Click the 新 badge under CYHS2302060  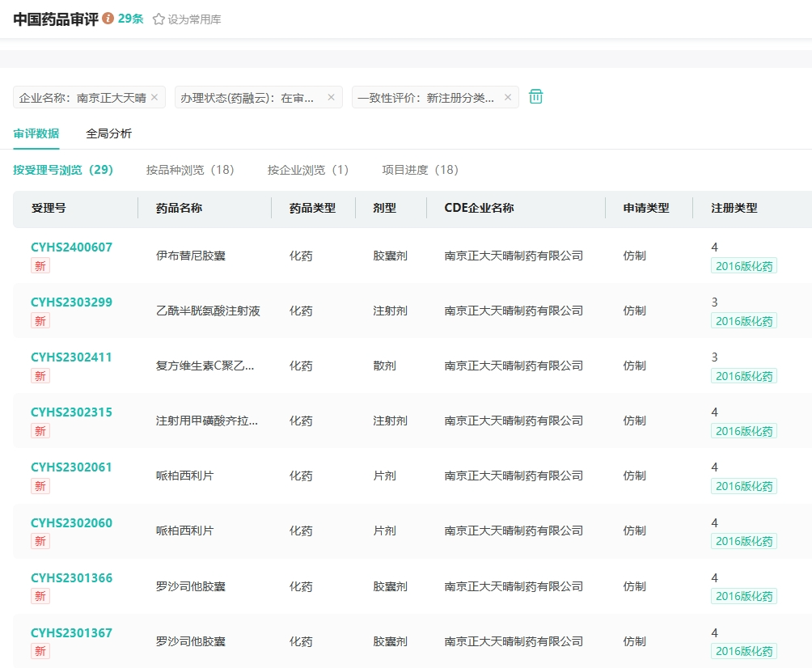(x=40, y=541)
